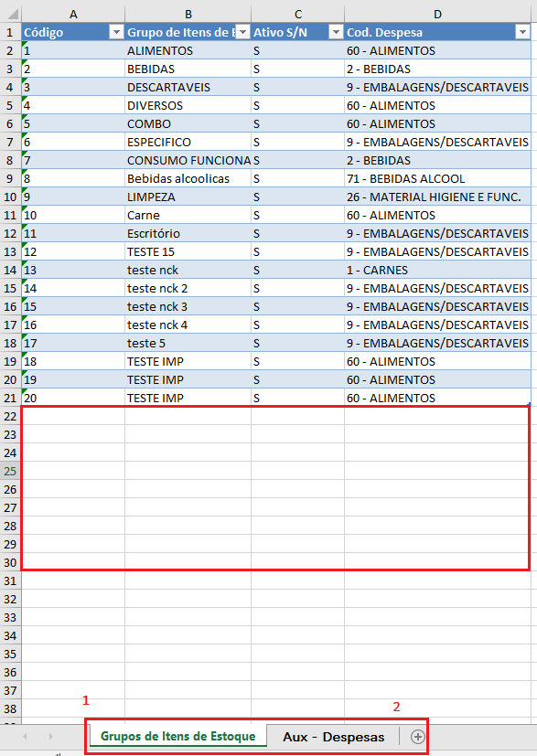This screenshot has width=537, height=756.
Task: Open Grupo de Itens filter dropdown
Action: pos(243,32)
